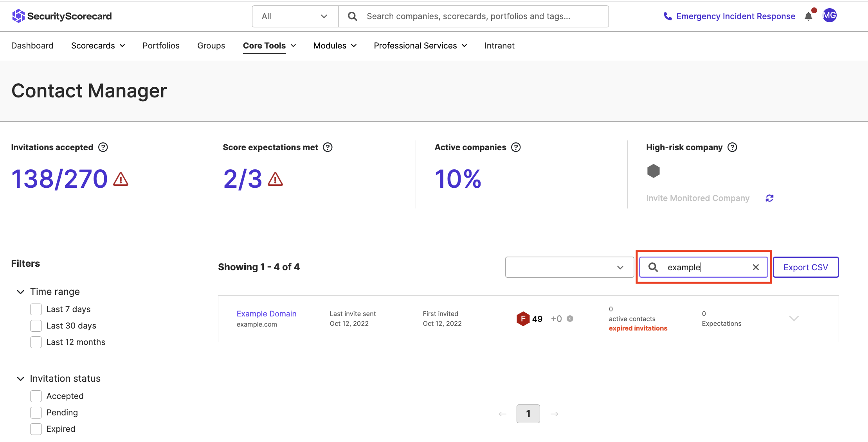Click the Contact Manager page title
This screenshot has height=442, width=868.
89,91
